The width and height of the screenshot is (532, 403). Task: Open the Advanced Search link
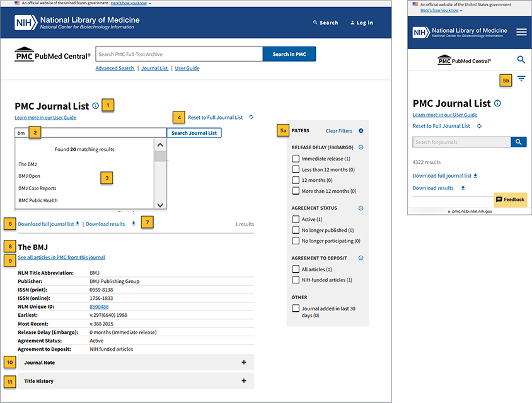115,68
